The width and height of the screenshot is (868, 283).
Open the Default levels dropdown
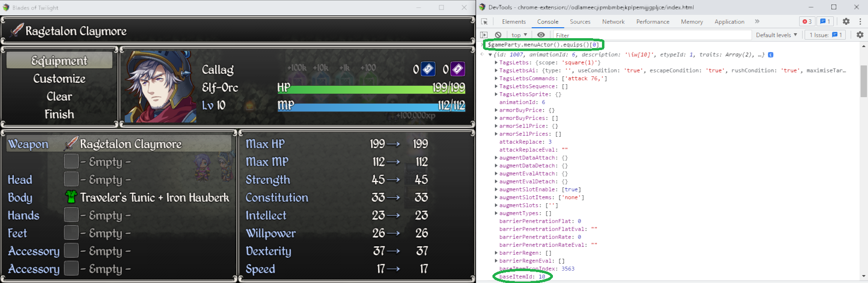[x=776, y=35]
